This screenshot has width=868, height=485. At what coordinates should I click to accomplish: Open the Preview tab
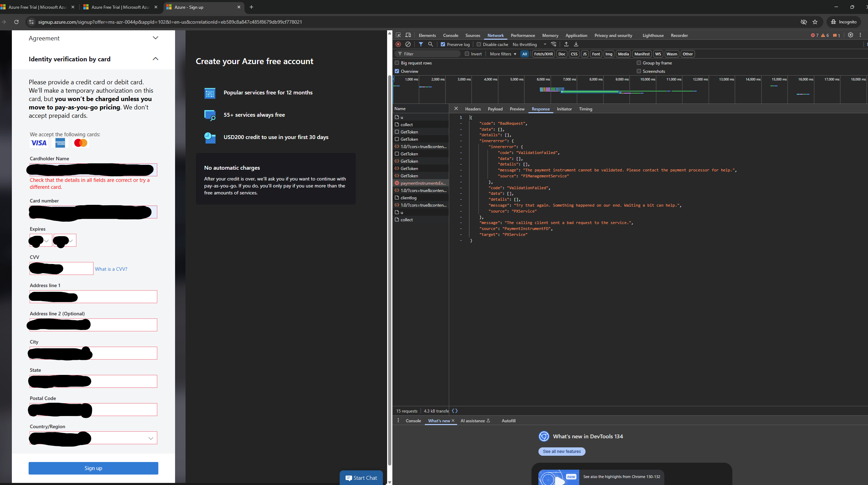point(517,109)
